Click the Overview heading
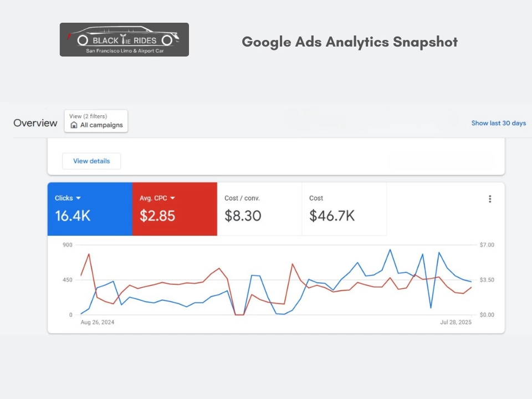Viewport: 532px width, 399px height. (x=35, y=123)
